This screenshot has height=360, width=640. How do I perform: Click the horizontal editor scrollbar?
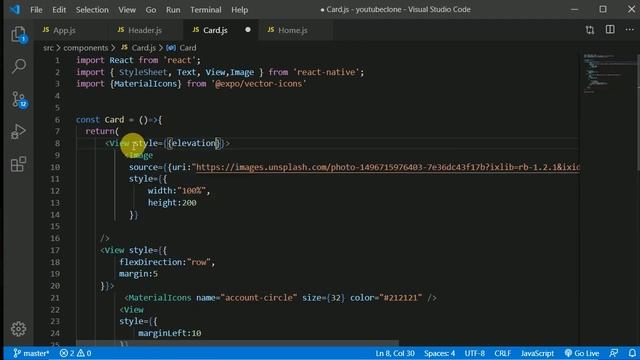pyautogui.click(x=237, y=343)
